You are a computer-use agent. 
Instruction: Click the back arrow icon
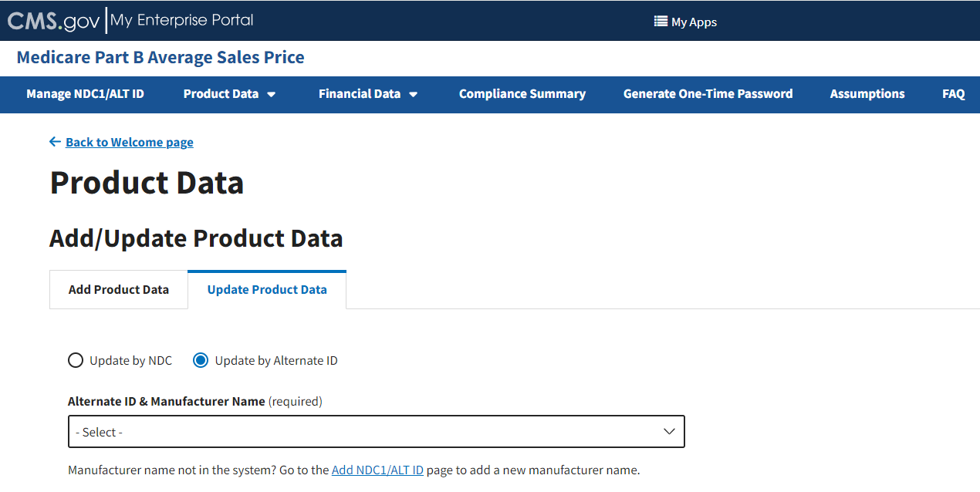pyautogui.click(x=55, y=142)
